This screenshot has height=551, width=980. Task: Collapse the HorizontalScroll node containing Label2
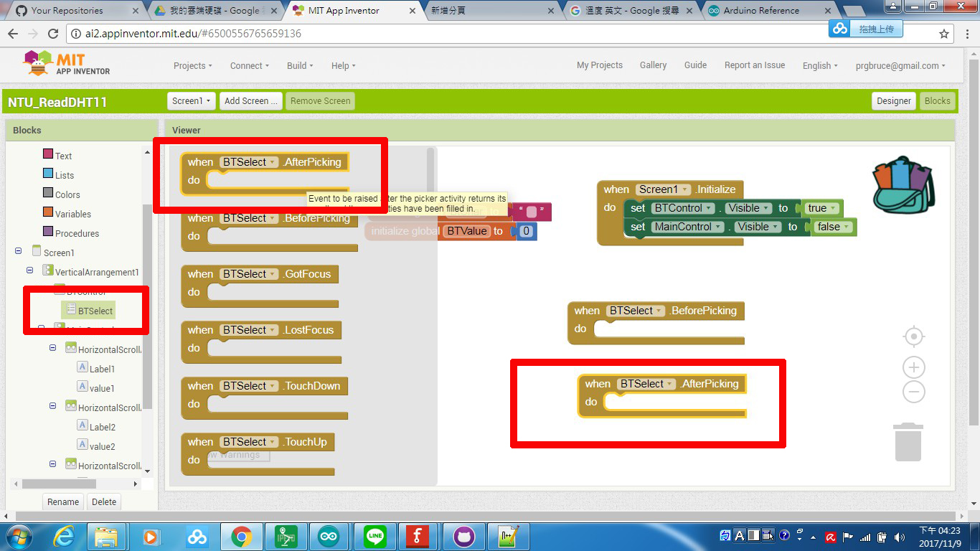pyautogui.click(x=52, y=405)
